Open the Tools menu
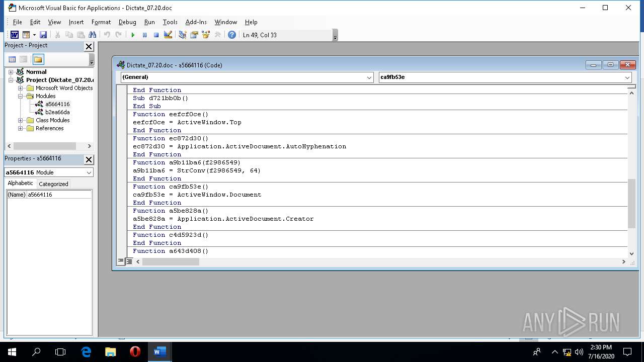644x362 pixels. (170, 22)
